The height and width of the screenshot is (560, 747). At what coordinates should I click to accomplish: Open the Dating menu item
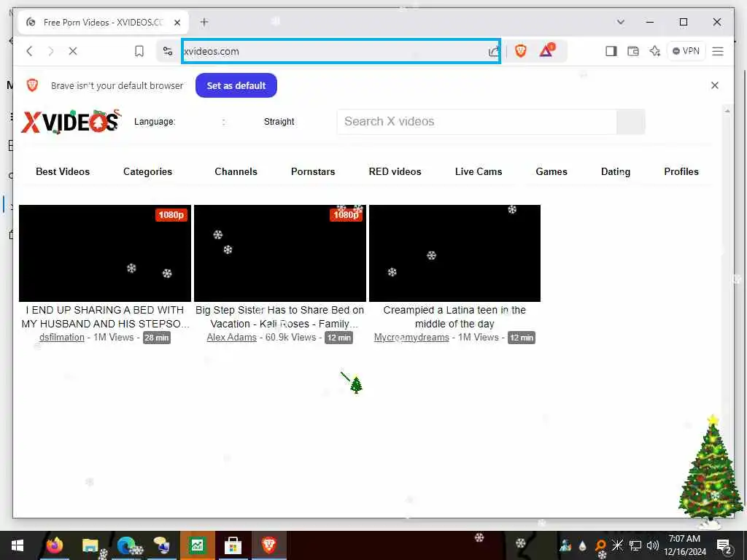[x=616, y=171]
